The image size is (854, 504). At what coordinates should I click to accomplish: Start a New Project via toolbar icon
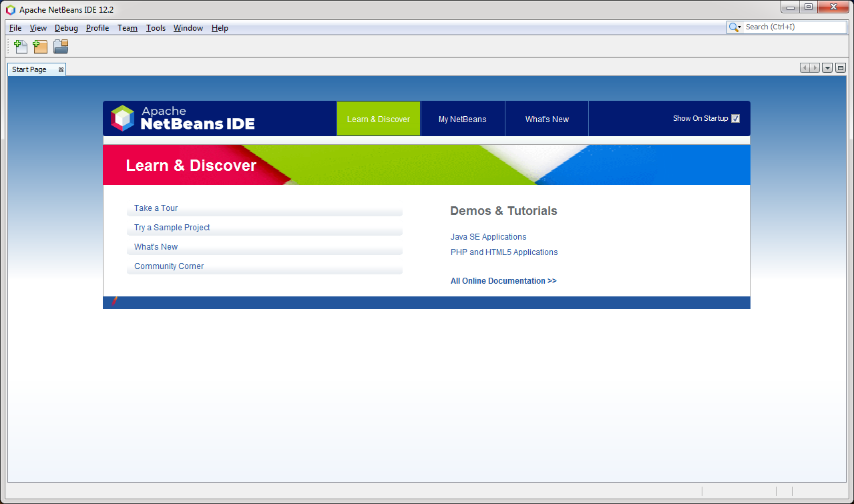pos(39,46)
